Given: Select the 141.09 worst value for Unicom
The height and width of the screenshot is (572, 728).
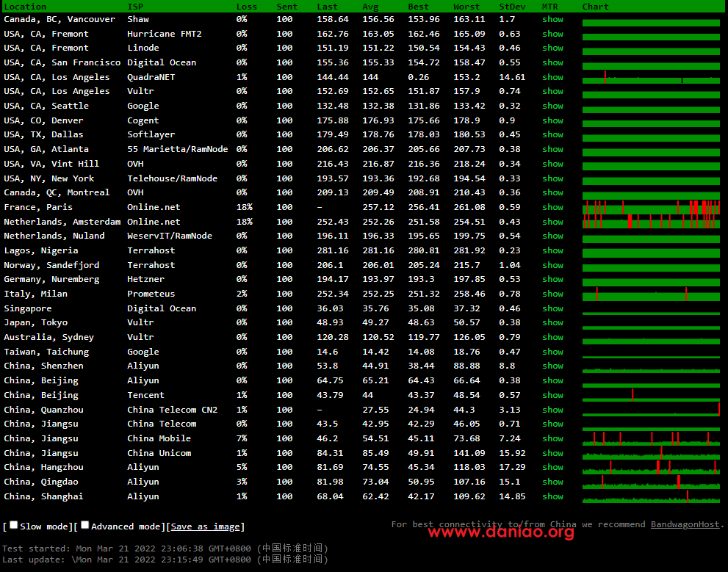Looking at the screenshot, I should point(469,453).
